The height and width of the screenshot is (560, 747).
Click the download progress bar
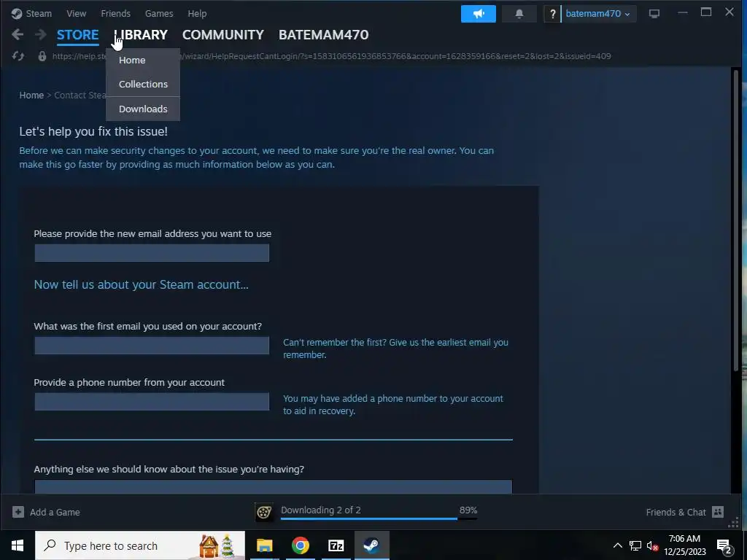(379, 518)
